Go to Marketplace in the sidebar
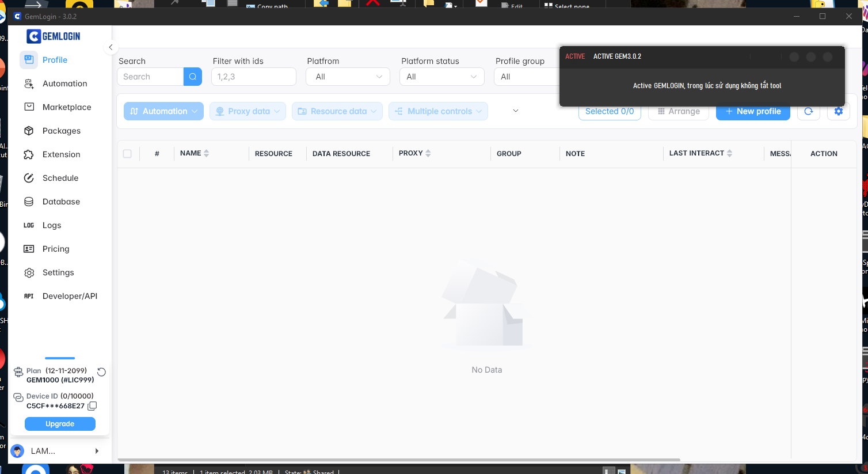868x474 pixels. [67, 107]
